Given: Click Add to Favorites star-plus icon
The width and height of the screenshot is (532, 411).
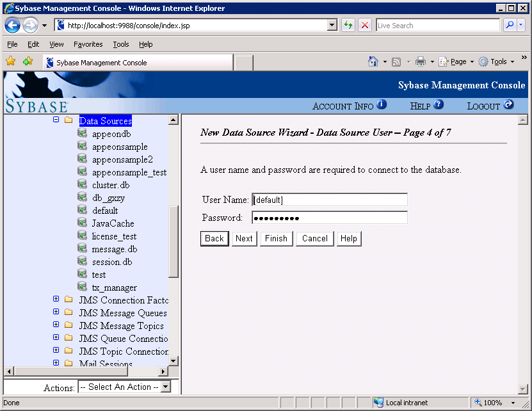Looking at the screenshot, I should click(28, 61).
